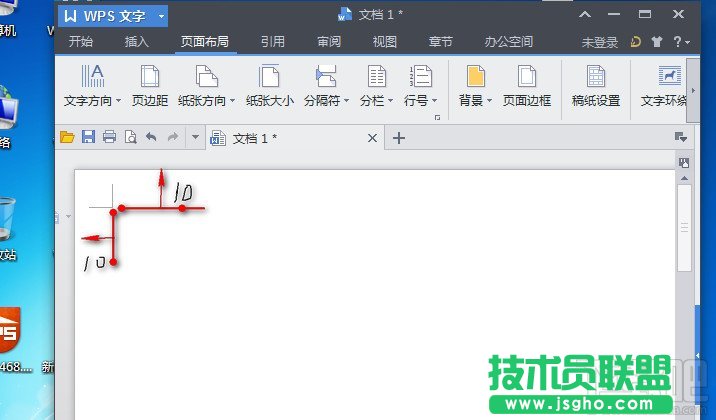Open the page setup dialog launcher
The width and height of the screenshot is (716, 420).
(437, 118)
